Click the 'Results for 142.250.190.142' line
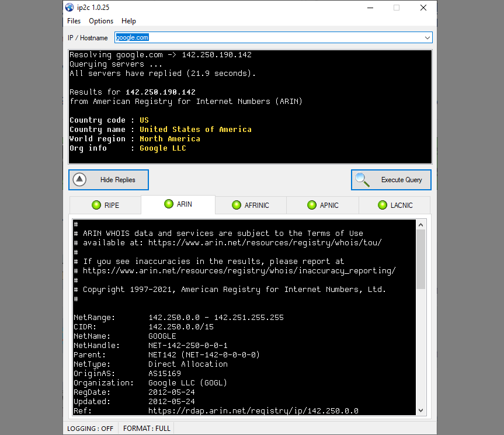The image size is (504, 435). click(133, 92)
